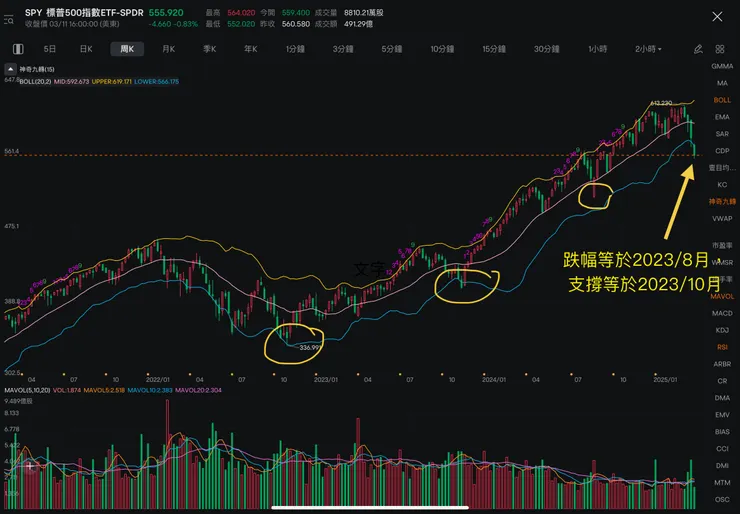The width and height of the screenshot is (740, 514).
Task: Switch to the 季K timeframe
Action: [x=210, y=49]
